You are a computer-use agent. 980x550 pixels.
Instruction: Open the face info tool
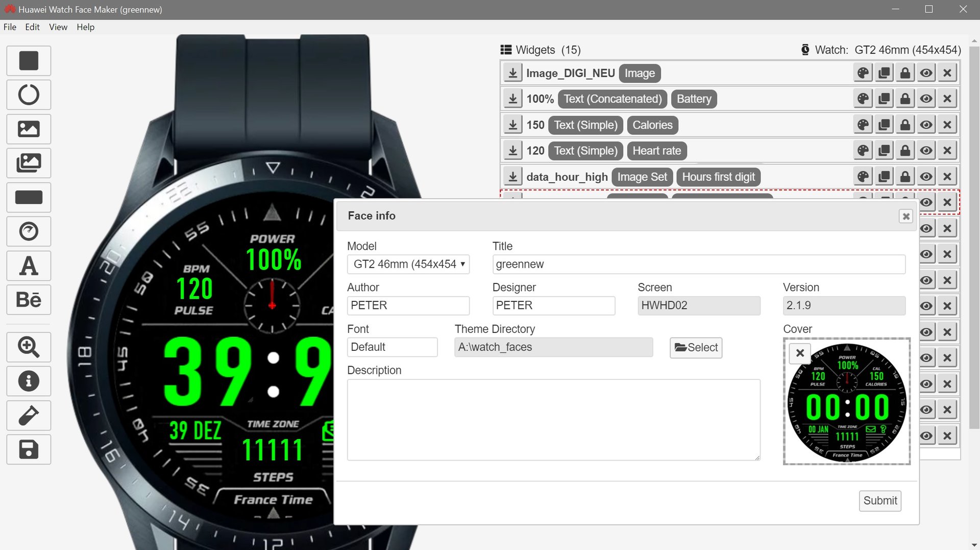click(29, 381)
